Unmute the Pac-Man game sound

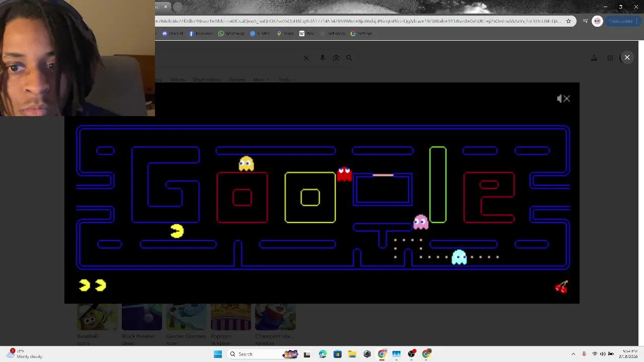pyautogui.click(x=563, y=99)
